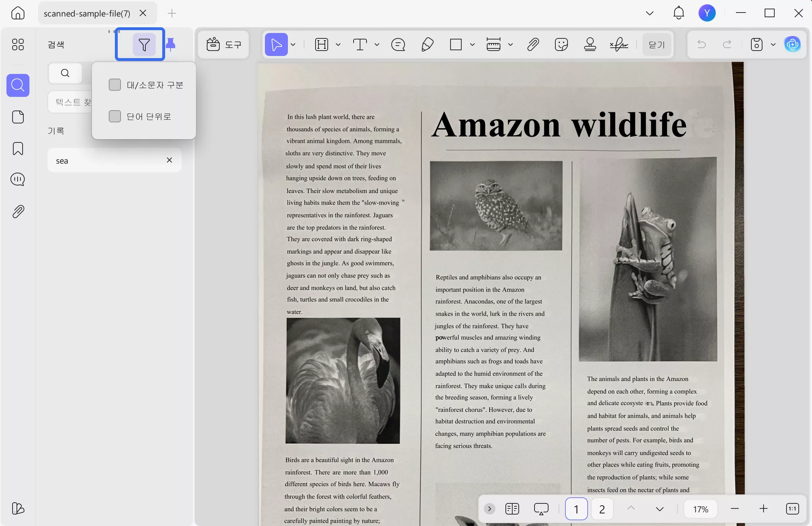Screen dimensions: 812x526
Task: Click the zoom in plus button
Action: 764,509
